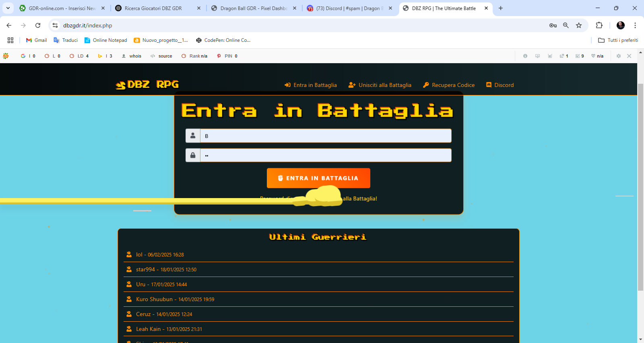Click the Pinterest PIN parameter
The image size is (644, 343).
pyautogui.click(x=227, y=56)
